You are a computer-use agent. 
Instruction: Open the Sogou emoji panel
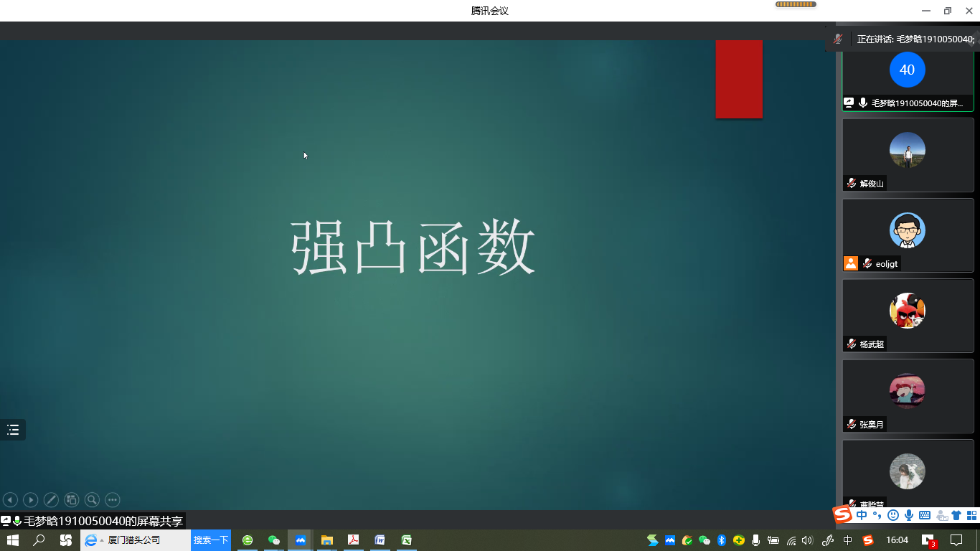[x=893, y=515]
